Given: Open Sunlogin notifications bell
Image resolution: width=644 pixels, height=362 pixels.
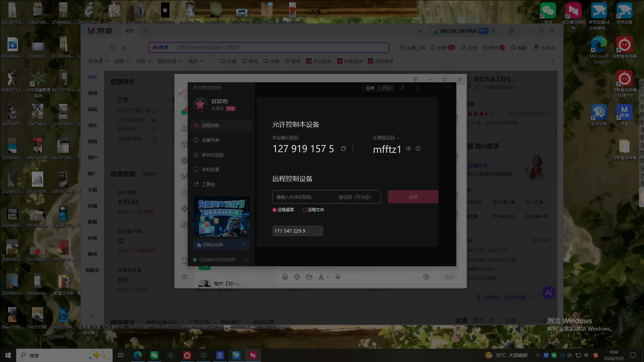Looking at the screenshot, I should coord(402,88).
